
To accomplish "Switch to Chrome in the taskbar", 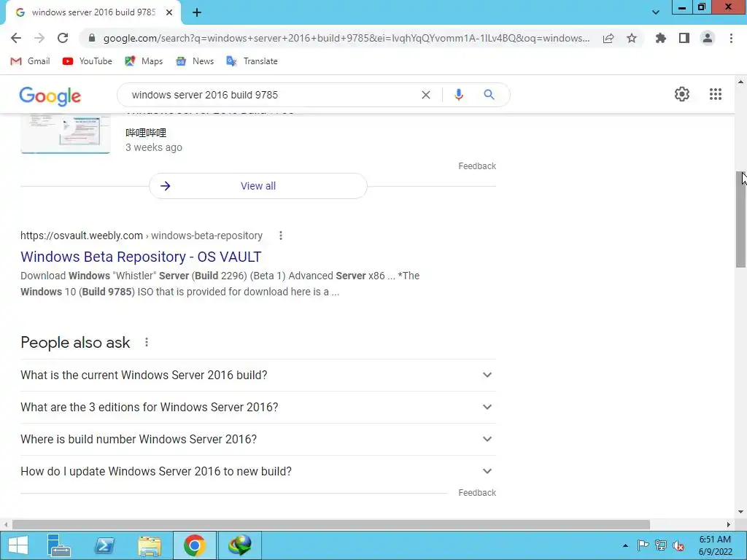I will [x=194, y=545].
